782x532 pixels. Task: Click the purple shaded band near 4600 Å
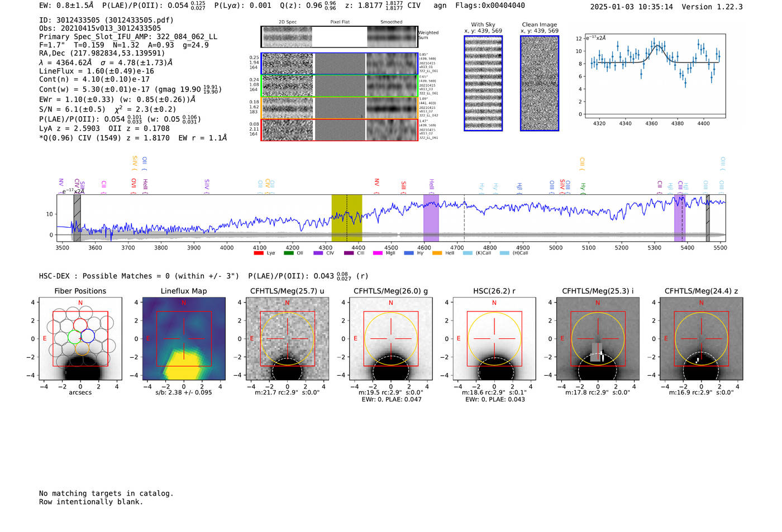point(431,218)
